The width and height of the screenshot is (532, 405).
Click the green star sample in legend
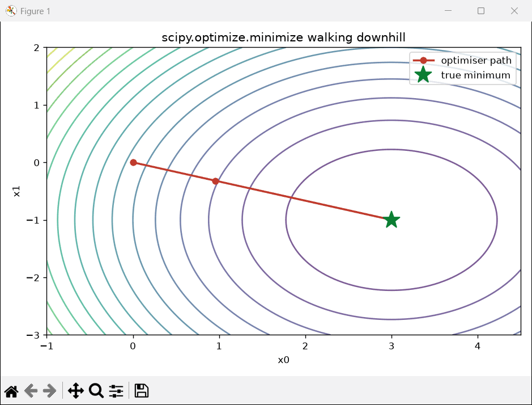pyautogui.click(x=423, y=75)
